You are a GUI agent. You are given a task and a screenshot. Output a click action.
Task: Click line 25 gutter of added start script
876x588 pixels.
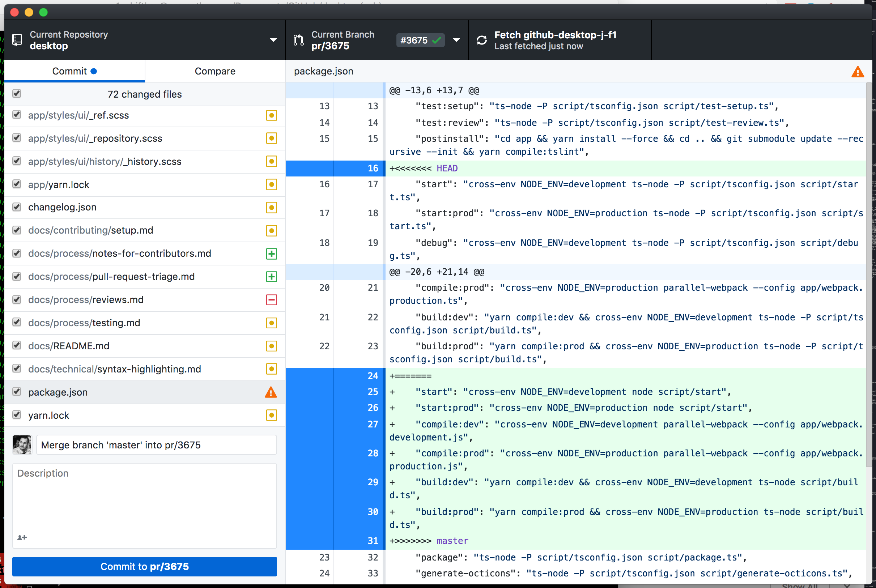click(x=335, y=392)
